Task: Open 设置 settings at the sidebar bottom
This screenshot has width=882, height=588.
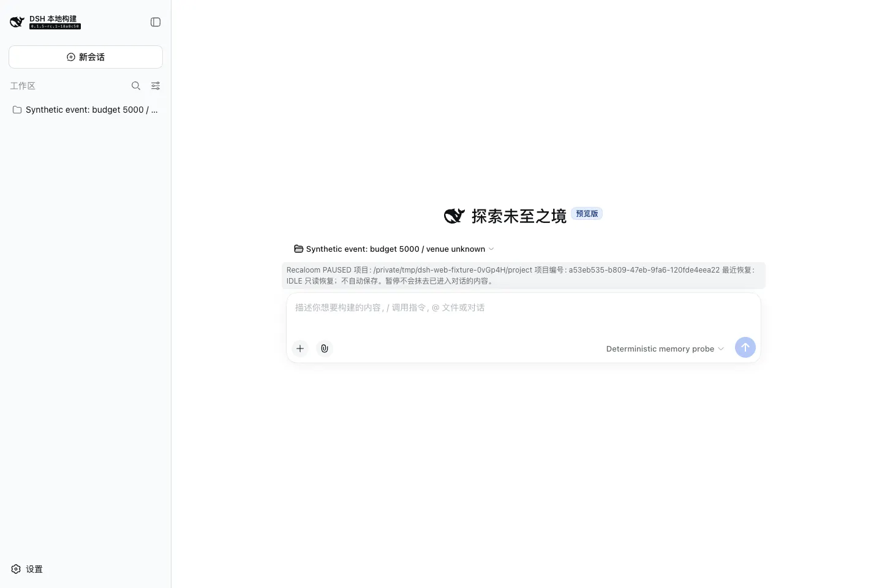Action: [27, 569]
